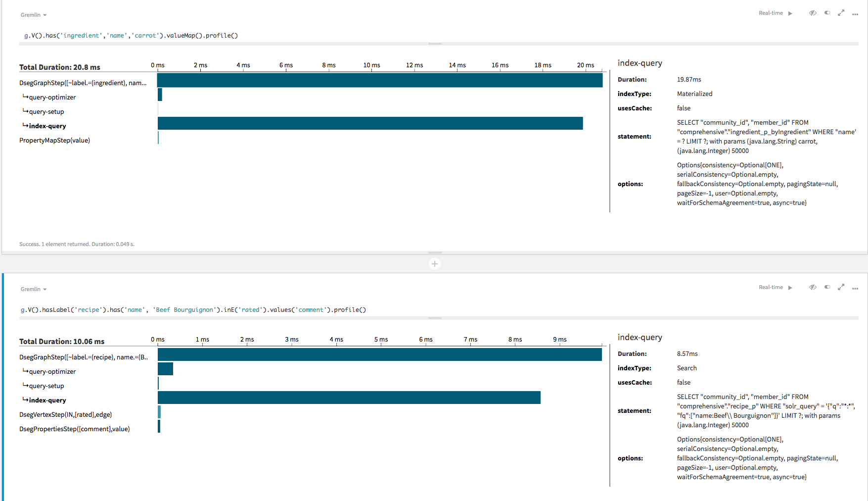Screen dimensions: 868x501
Task: Flip the results toggle switch in the top cell
Action: coord(827,13)
